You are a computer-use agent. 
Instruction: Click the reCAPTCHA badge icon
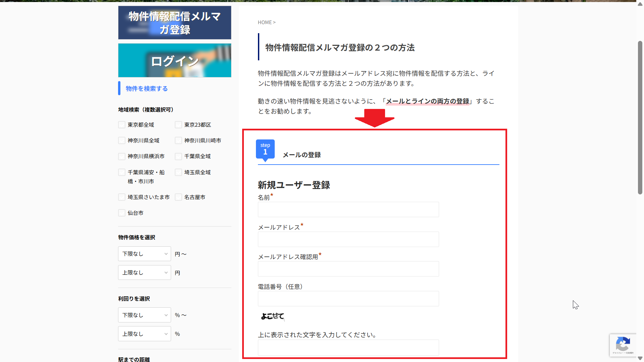tap(623, 344)
